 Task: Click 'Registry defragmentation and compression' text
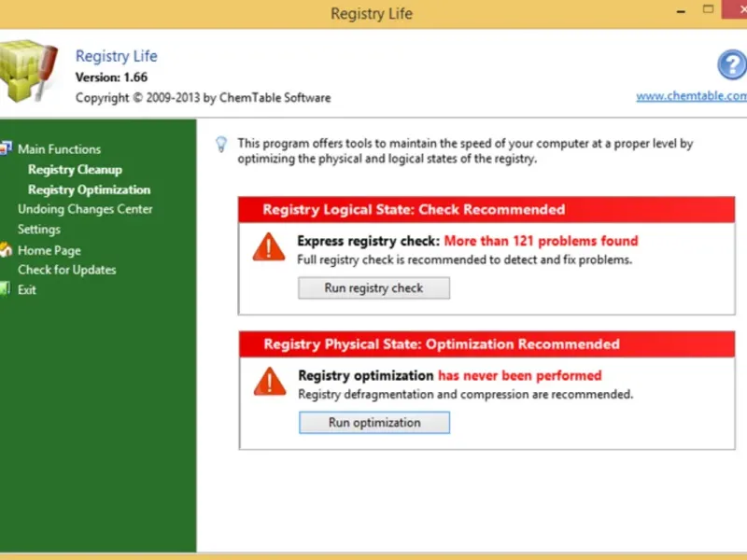tap(465, 394)
